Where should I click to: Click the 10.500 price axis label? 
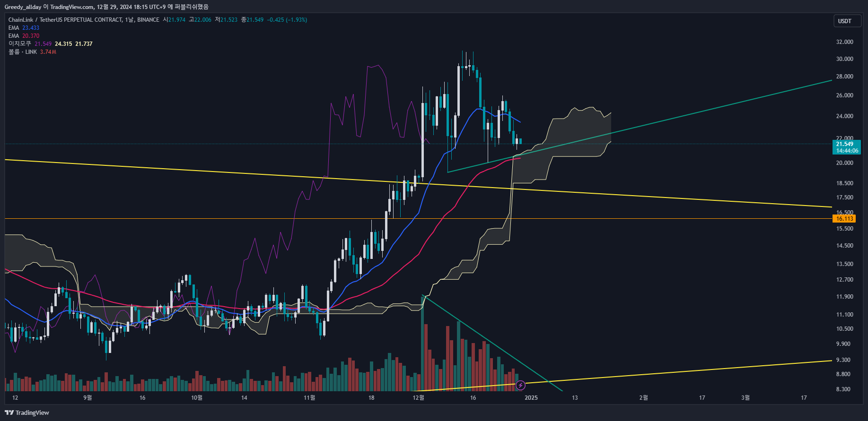(x=845, y=329)
